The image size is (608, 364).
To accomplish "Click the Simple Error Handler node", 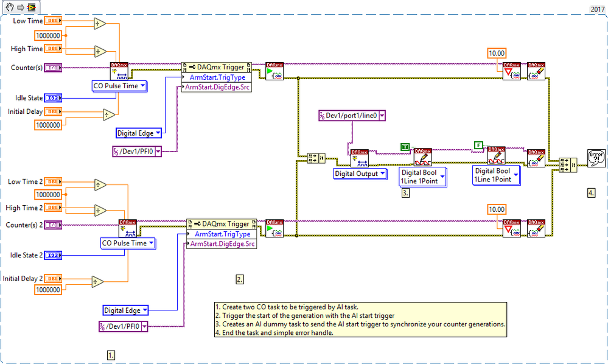I will pyautogui.click(x=596, y=158).
